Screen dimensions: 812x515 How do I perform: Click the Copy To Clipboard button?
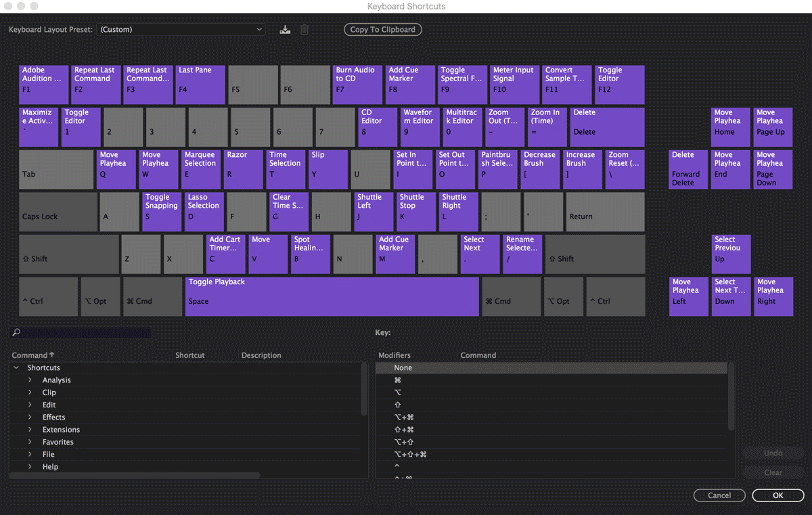(382, 29)
